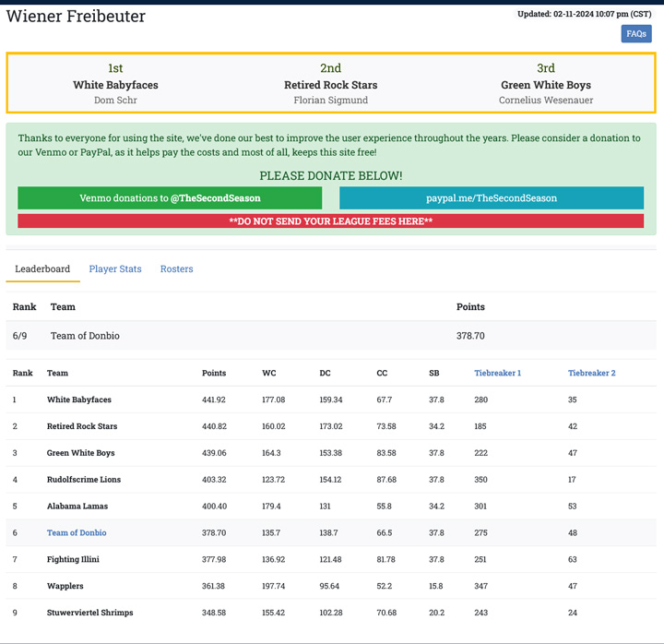Click Wapplers SB value 15.8

tap(436, 586)
